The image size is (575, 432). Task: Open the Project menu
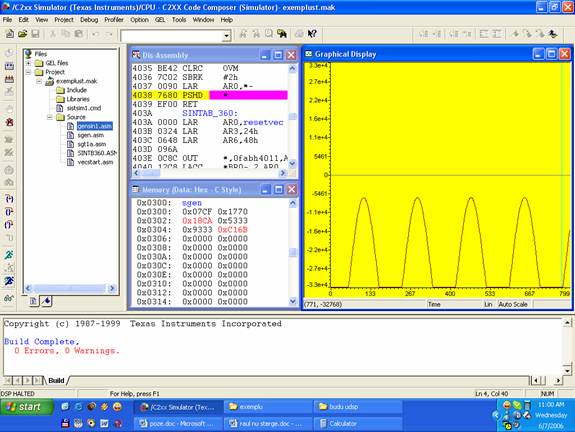point(64,20)
